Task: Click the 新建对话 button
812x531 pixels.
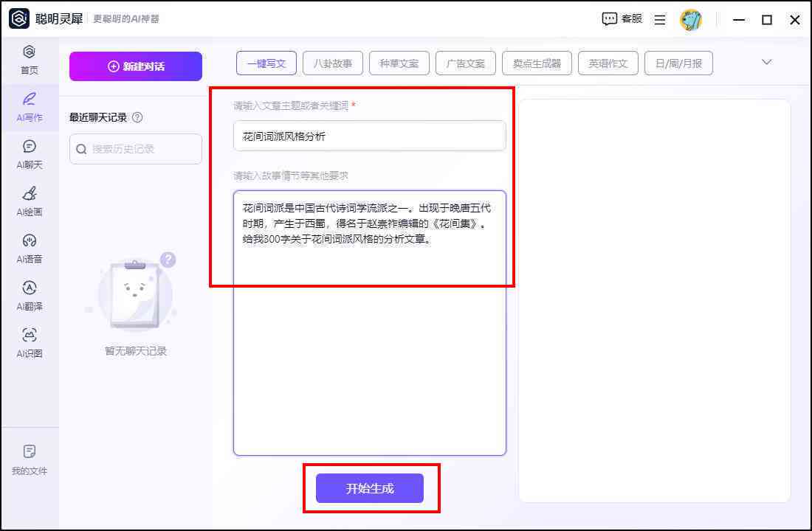Action: point(136,66)
